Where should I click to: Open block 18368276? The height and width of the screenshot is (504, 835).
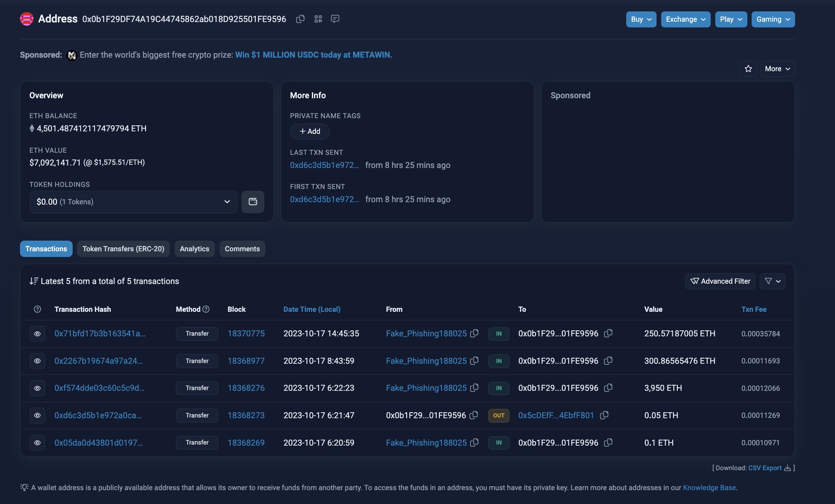tap(246, 388)
